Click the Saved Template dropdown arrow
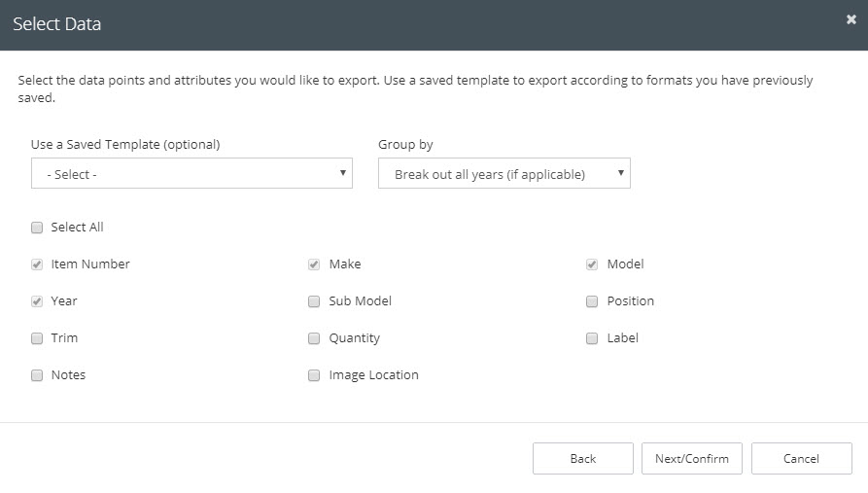The height and width of the screenshot is (493, 868). coord(343,173)
